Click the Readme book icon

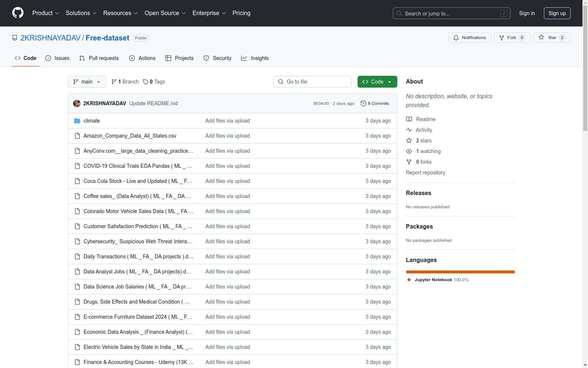(x=409, y=119)
